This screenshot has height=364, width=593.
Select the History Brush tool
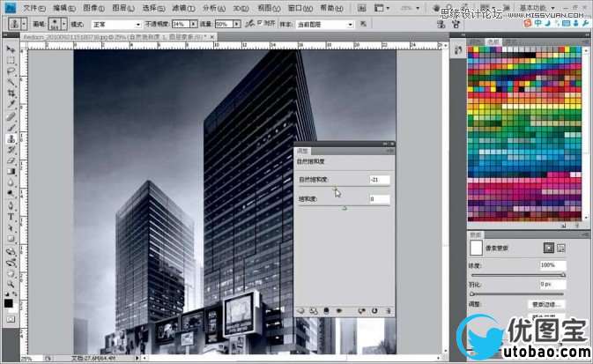11,150
